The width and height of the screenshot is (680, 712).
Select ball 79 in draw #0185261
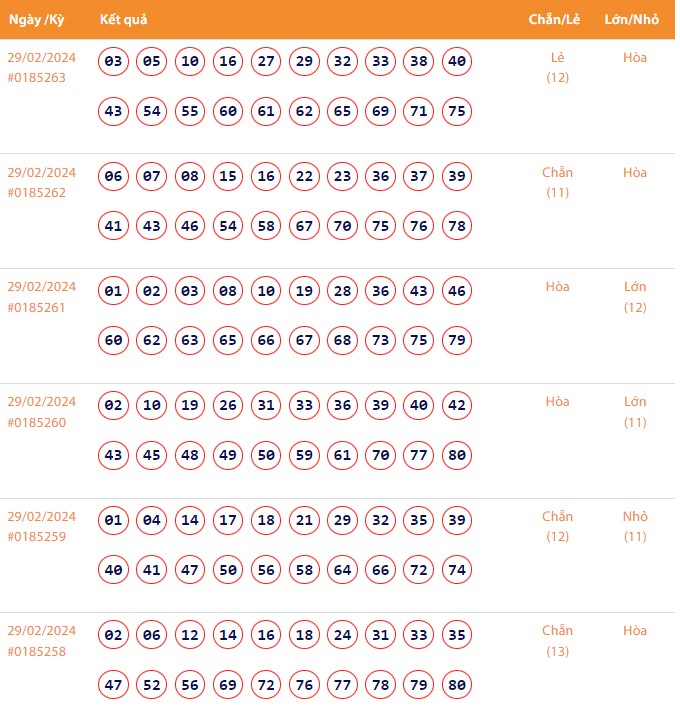coord(457,340)
